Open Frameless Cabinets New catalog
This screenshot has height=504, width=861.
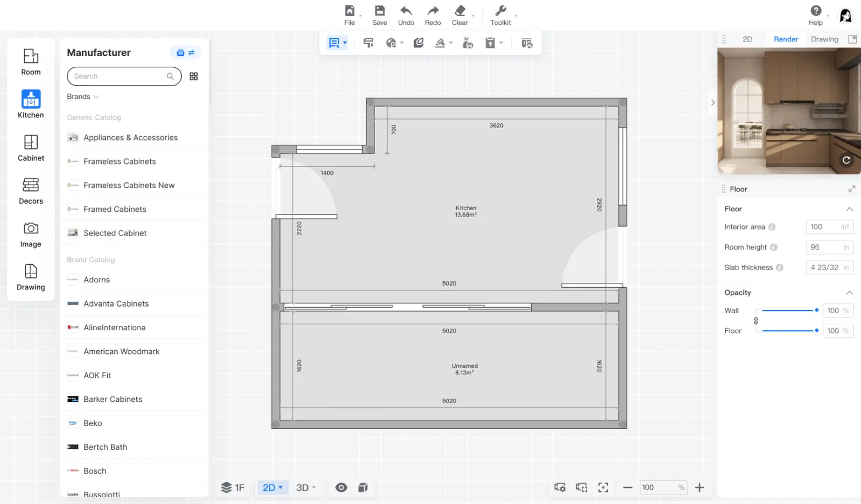click(x=129, y=185)
